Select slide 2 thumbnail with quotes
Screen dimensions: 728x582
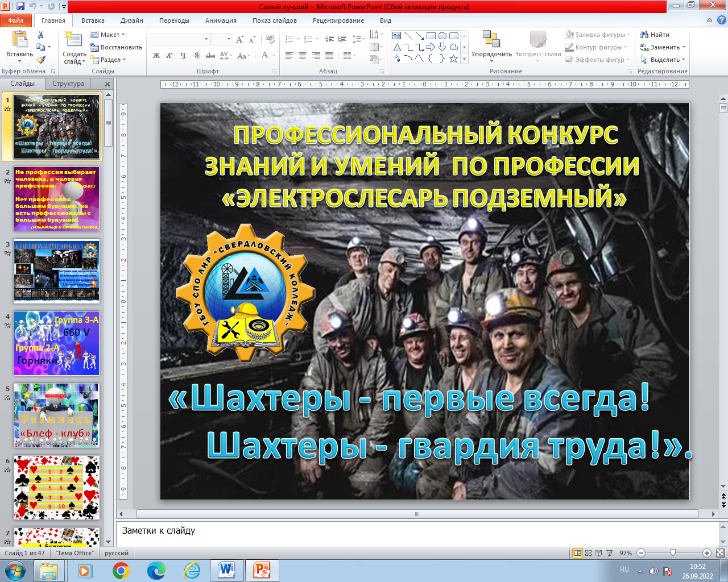(x=57, y=199)
